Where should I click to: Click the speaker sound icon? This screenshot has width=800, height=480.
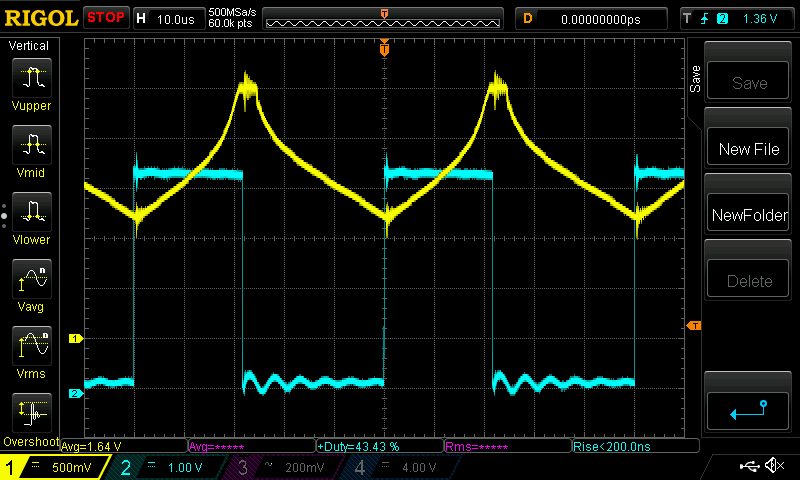coord(773,466)
